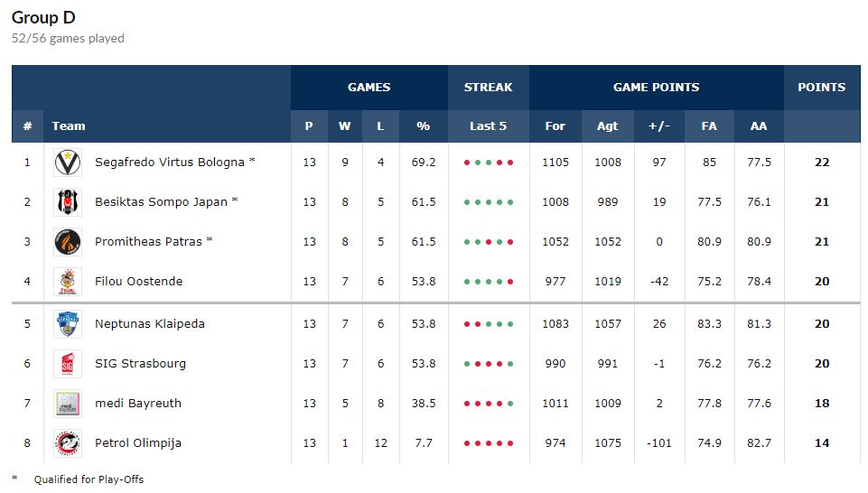This screenshot has height=493, width=868.
Task: Click the medi Bayreuth team logo
Action: tap(68, 404)
